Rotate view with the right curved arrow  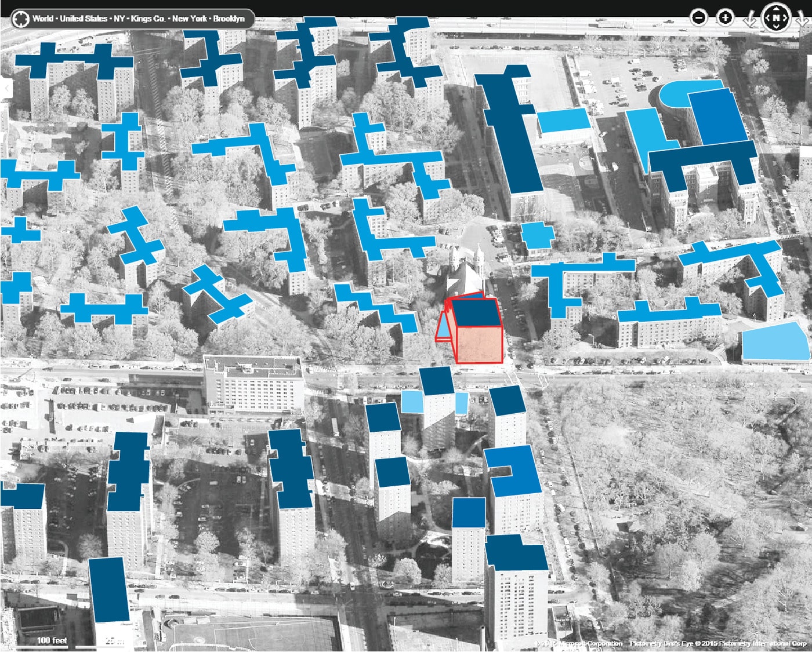tap(803, 20)
